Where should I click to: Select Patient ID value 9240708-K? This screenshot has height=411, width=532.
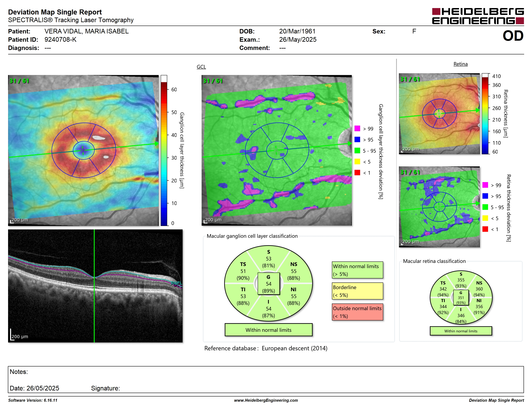click(x=60, y=39)
